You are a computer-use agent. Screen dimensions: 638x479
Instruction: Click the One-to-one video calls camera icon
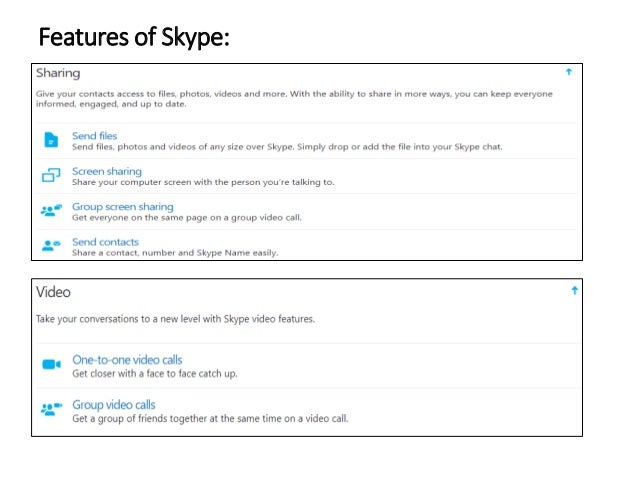click(51, 365)
